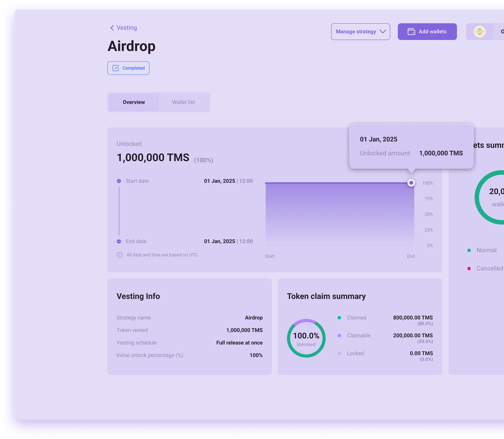Collapse the unlocked amount tooltip popup

pos(411,146)
